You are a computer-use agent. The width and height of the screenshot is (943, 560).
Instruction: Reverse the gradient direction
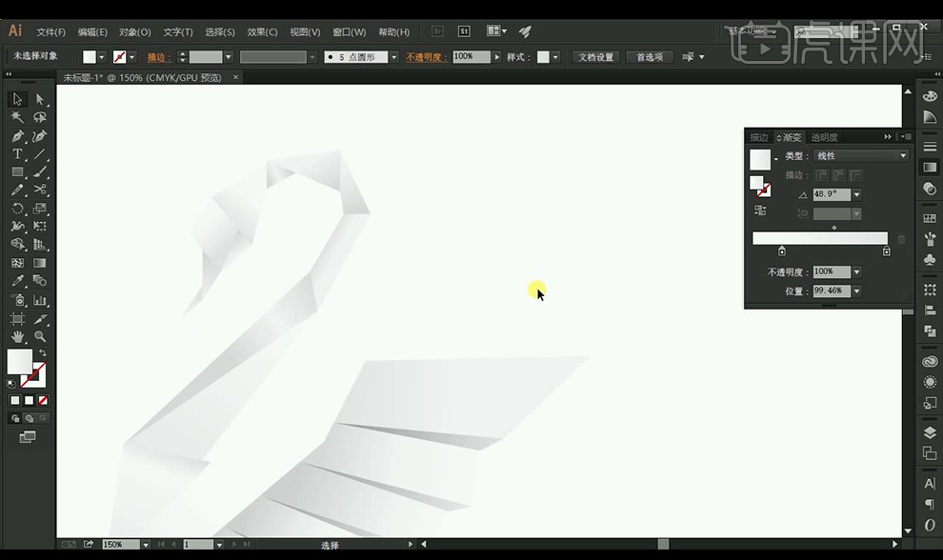pyautogui.click(x=760, y=210)
